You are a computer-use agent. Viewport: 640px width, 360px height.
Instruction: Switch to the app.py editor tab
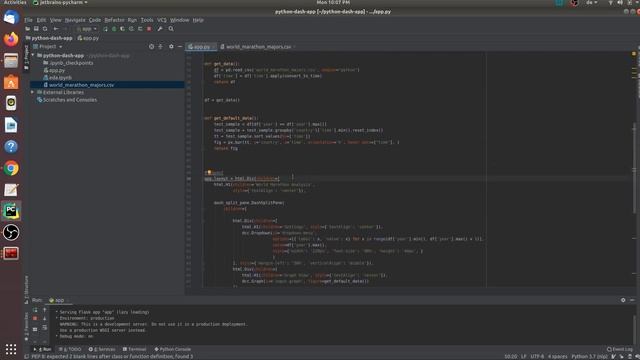click(201, 47)
